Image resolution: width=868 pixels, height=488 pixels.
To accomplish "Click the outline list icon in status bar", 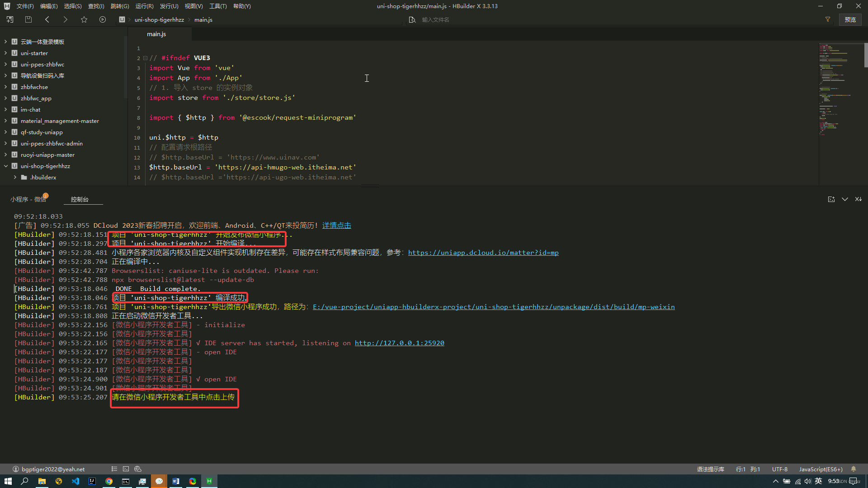I will [114, 469].
